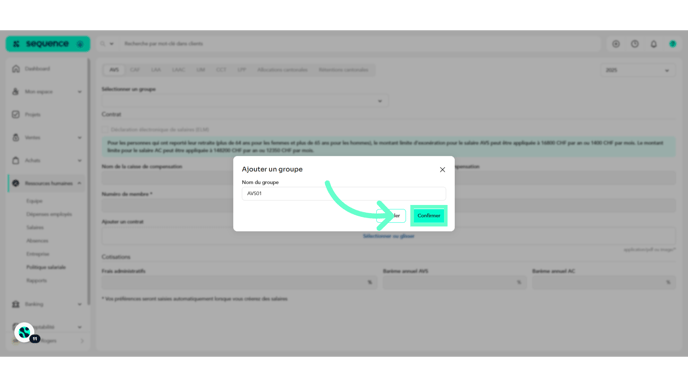Switch to the CAF tab
The image size is (688, 387).
click(135, 70)
